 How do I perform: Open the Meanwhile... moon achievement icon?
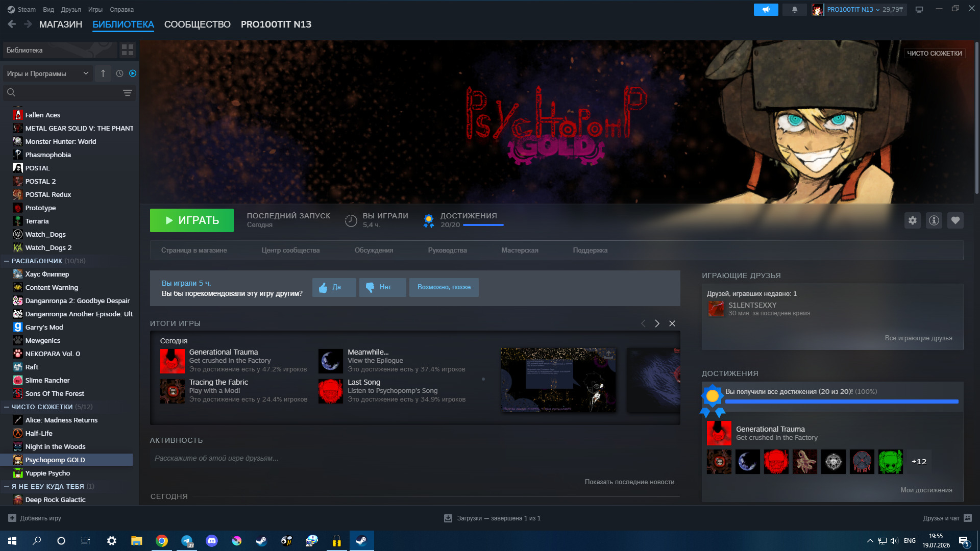click(331, 361)
